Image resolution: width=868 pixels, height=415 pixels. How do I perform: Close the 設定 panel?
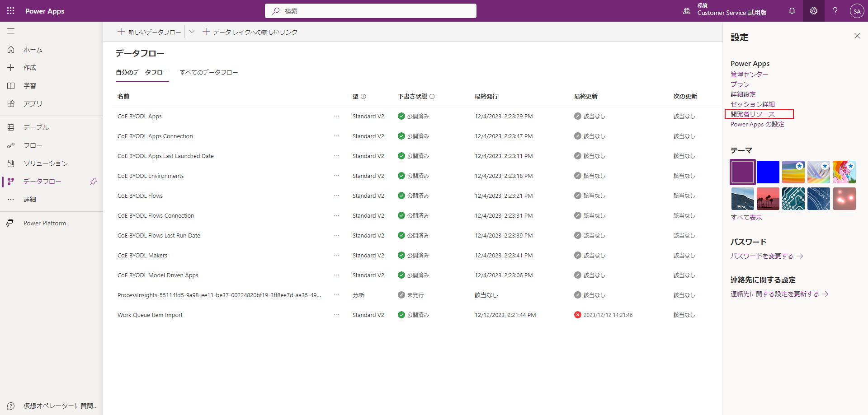857,36
